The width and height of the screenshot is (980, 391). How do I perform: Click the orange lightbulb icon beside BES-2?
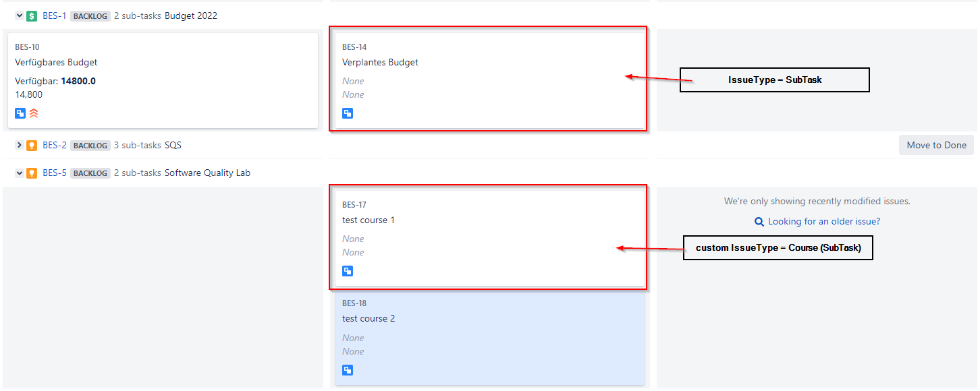[32, 146]
